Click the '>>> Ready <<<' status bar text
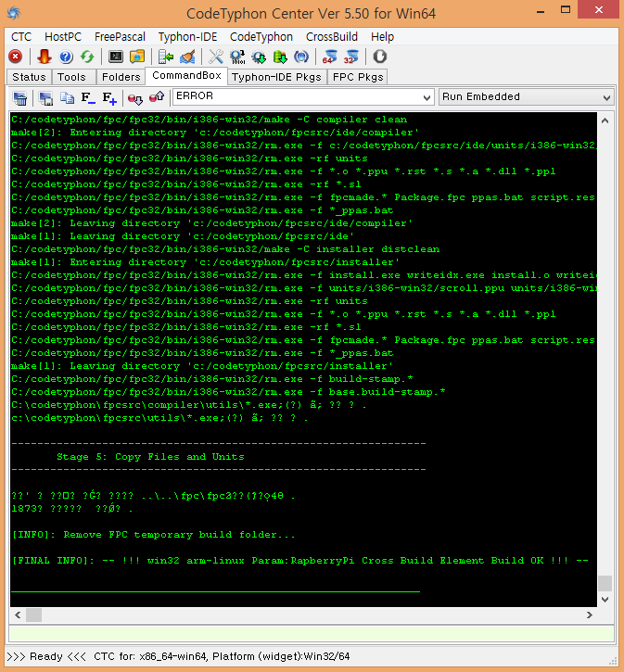The height and width of the screenshot is (672, 624). (x=46, y=656)
